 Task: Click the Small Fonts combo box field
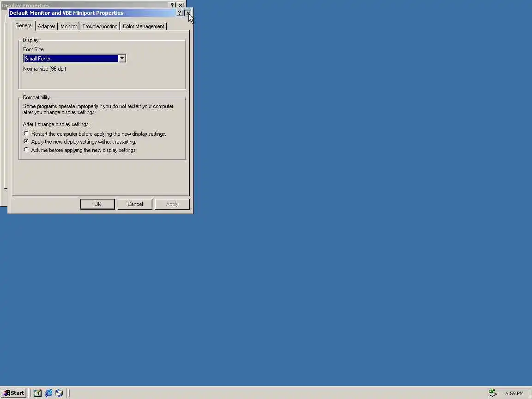click(x=71, y=58)
